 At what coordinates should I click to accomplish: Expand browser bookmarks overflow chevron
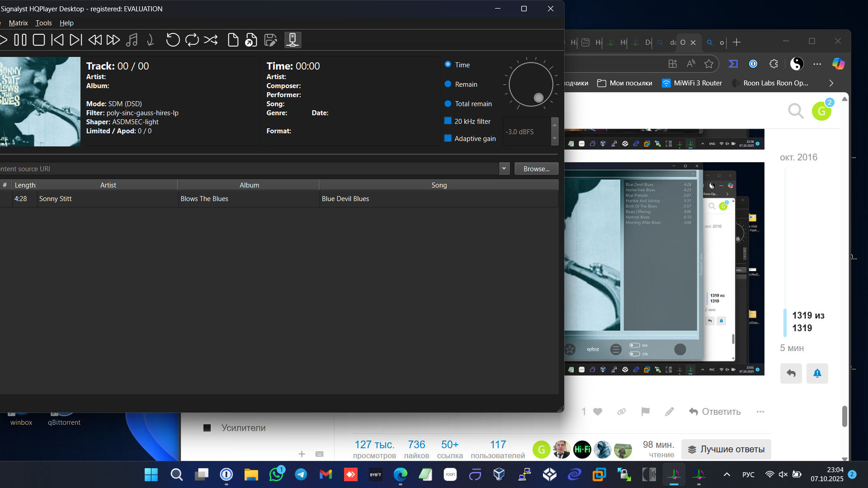pyautogui.click(x=831, y=83)
